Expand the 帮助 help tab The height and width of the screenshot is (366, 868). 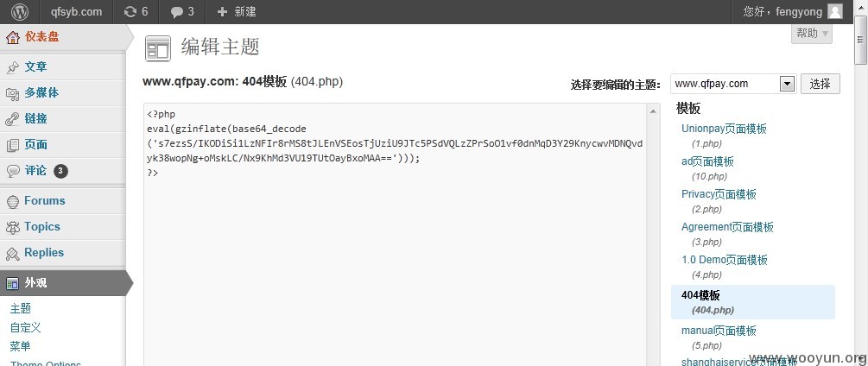tap(812, 33)
